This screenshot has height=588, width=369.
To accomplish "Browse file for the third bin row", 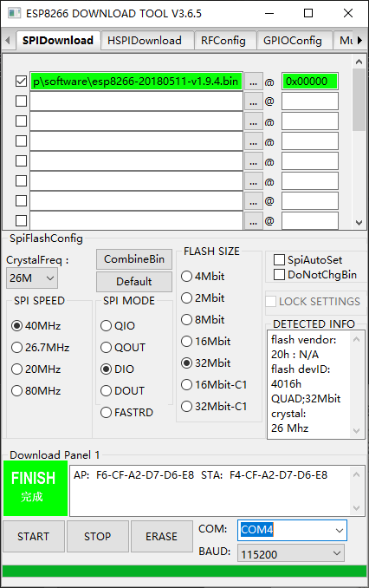I will tap(253, 121).
